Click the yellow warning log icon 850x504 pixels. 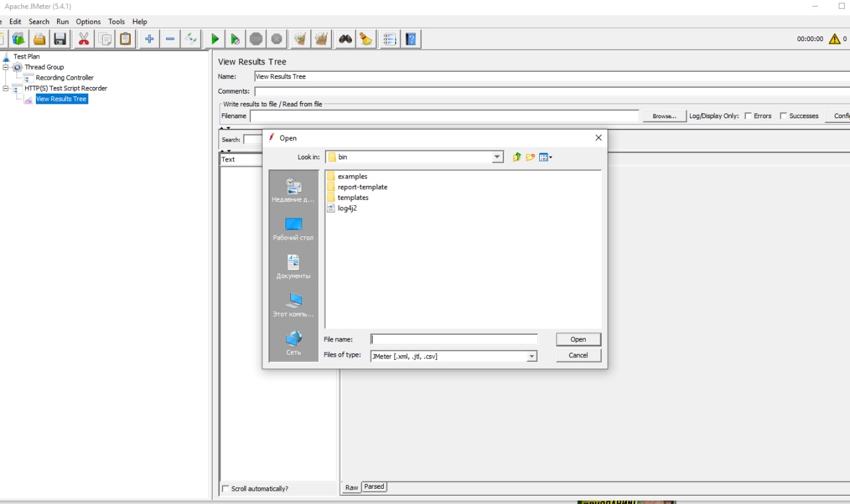835,39
